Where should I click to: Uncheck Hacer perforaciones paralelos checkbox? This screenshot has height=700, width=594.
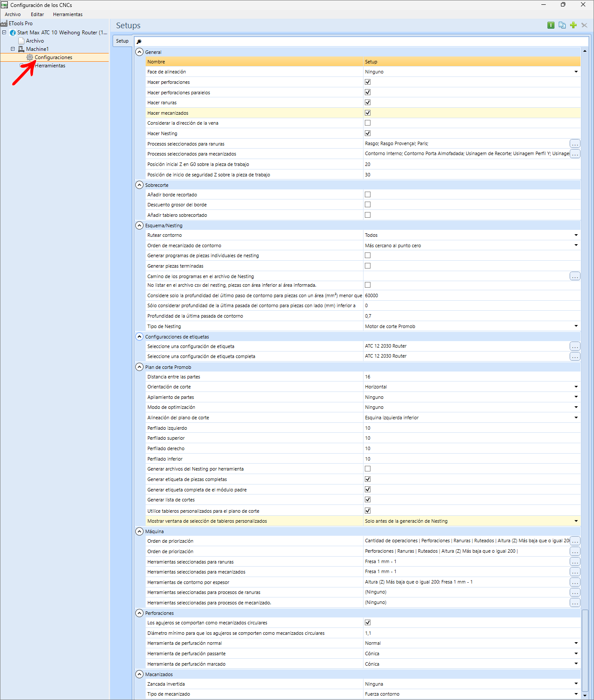tap(367, 92)
